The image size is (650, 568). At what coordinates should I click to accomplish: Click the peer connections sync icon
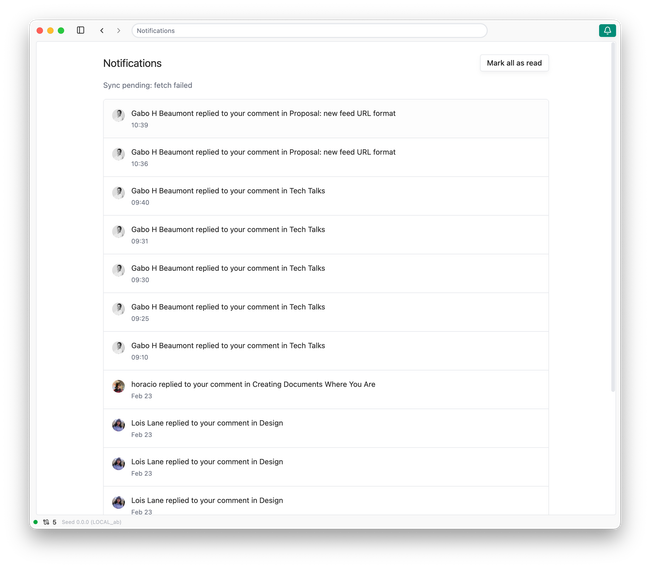coord(46,522)
